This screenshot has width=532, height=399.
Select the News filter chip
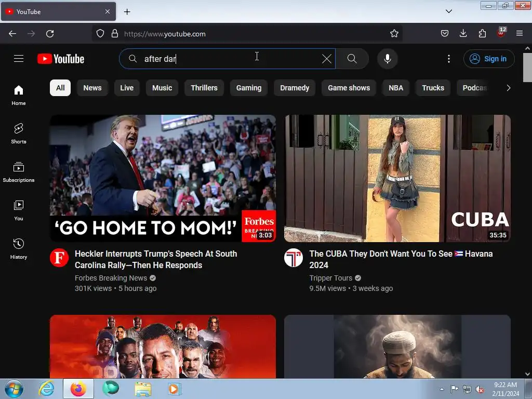tap(92, 88)
